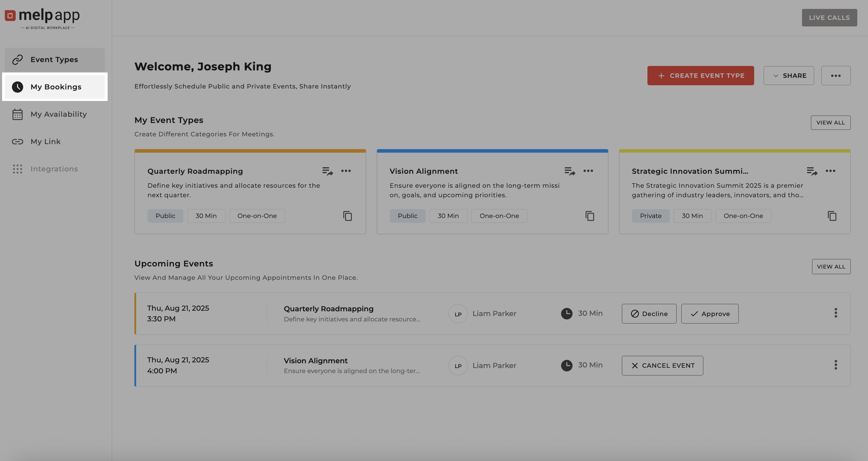Copy link icon on Quarterly Roadmapping card
The image size is (868, 461).
pyautogui.click(x=347, y=216)
